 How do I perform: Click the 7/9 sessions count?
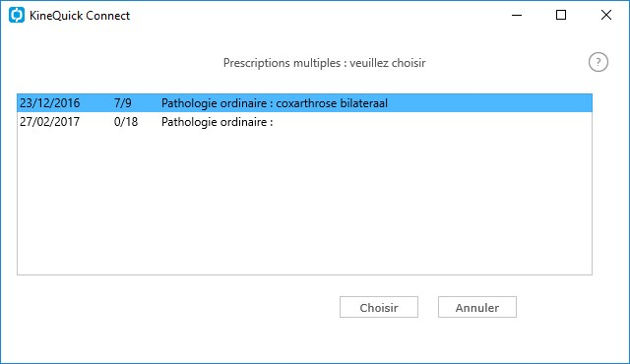point(122,103)
